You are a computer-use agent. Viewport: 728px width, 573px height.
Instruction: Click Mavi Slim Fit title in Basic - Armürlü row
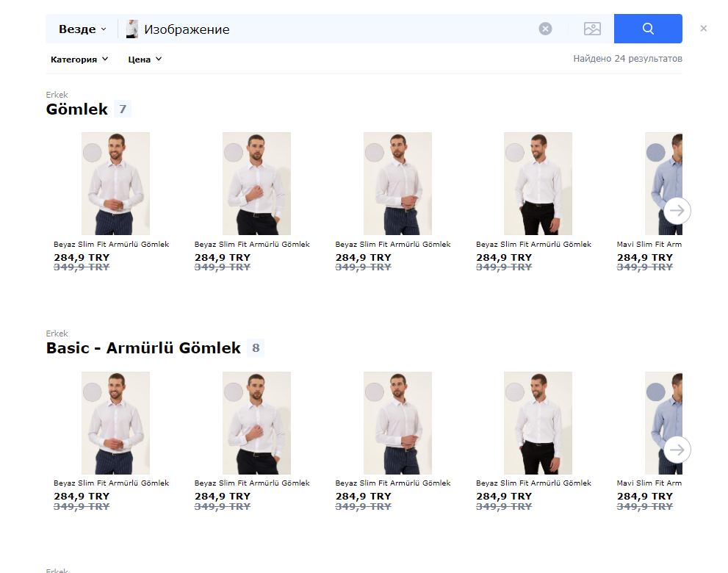(649, 483)
